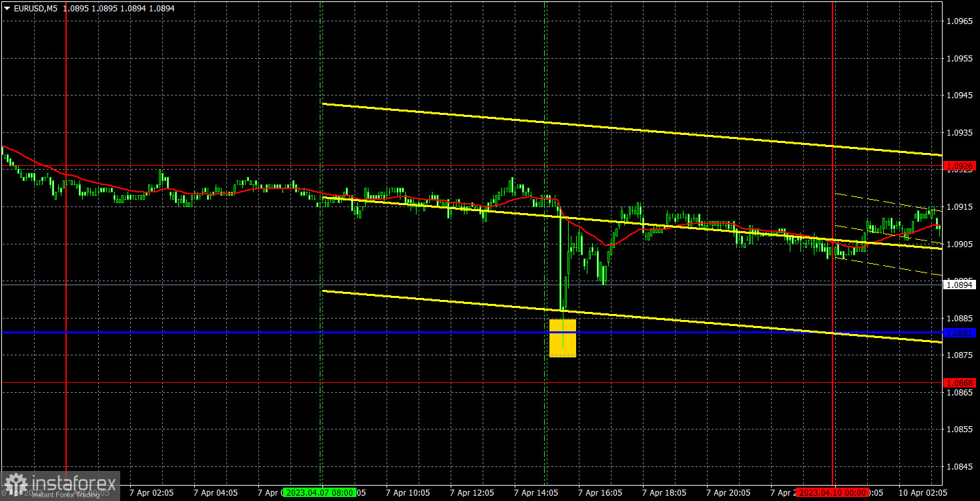Click the 7 Apr 20:05 time label

pyautogui.click(x=728, y=492)
